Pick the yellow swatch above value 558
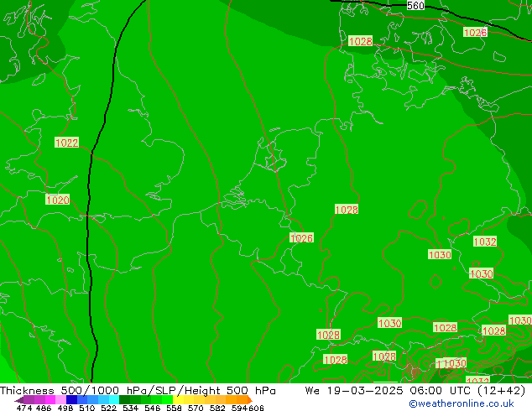Viewport: 532px width, 411px height. 178,399
